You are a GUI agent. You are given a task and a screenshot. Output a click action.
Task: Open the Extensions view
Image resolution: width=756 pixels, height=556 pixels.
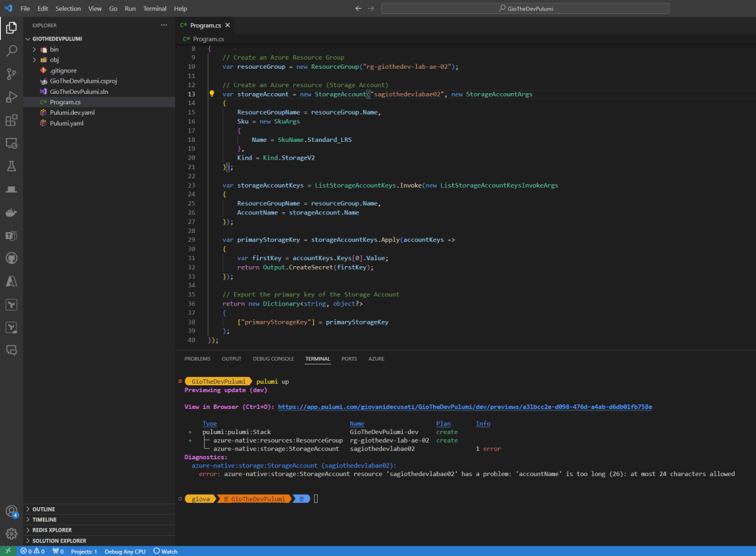12,120
